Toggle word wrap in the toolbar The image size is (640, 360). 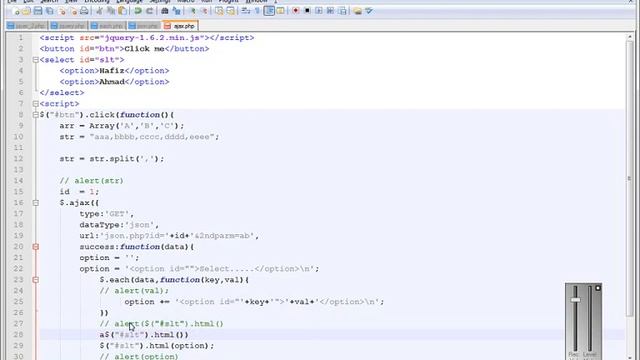tap(245, 11)
